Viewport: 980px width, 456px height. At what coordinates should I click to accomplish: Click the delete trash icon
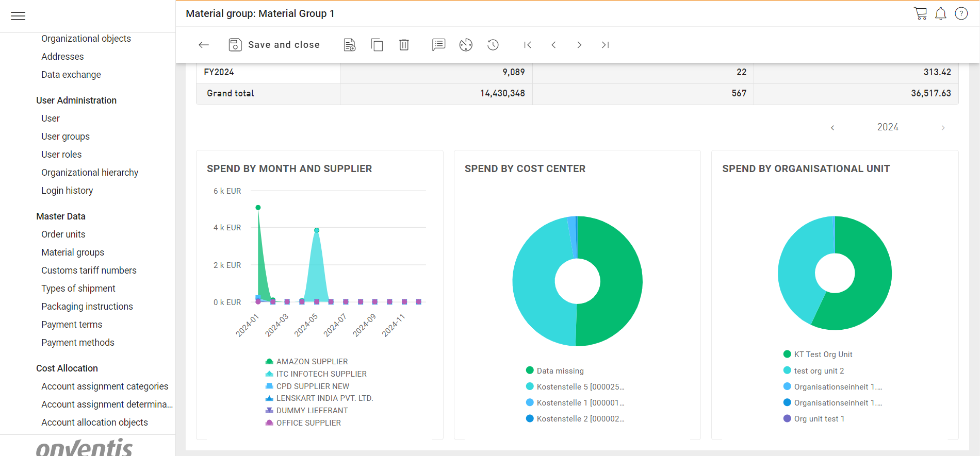[x=404, y=45]
